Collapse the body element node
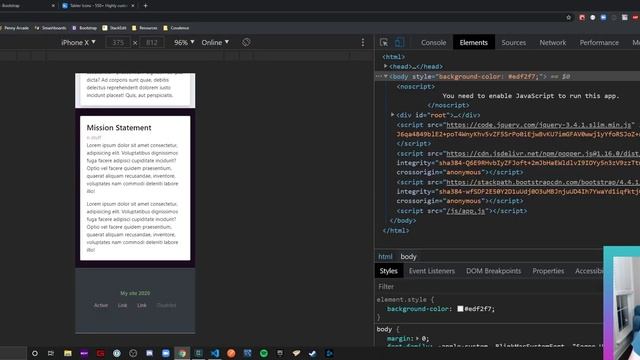 [x=386, y=76]
